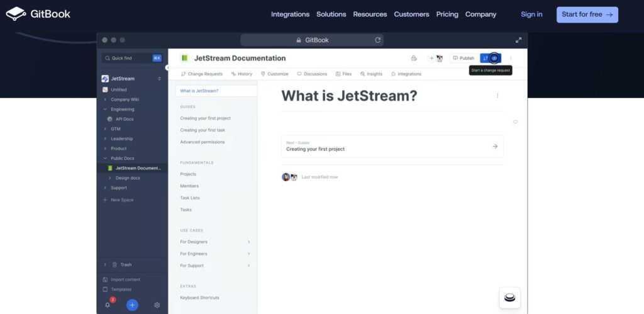
Task: Click the reload icon in the browser address bar
Action: point(377,40)
